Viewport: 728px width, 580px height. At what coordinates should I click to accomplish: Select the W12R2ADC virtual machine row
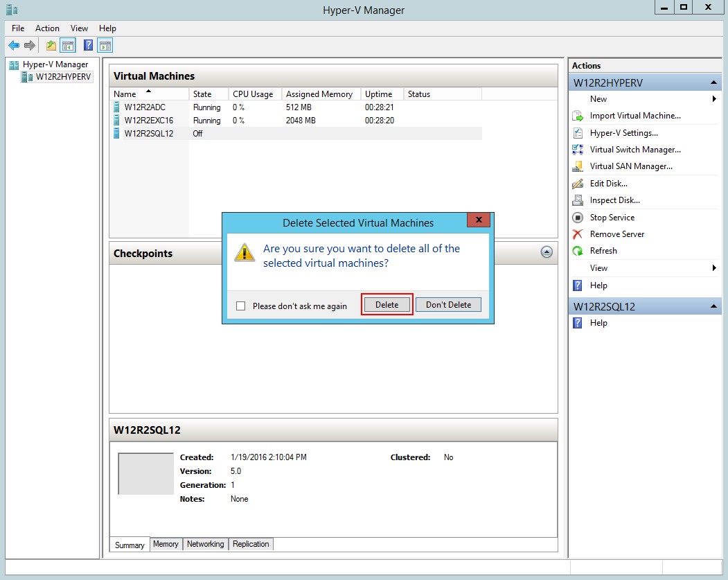pos(296,107)
